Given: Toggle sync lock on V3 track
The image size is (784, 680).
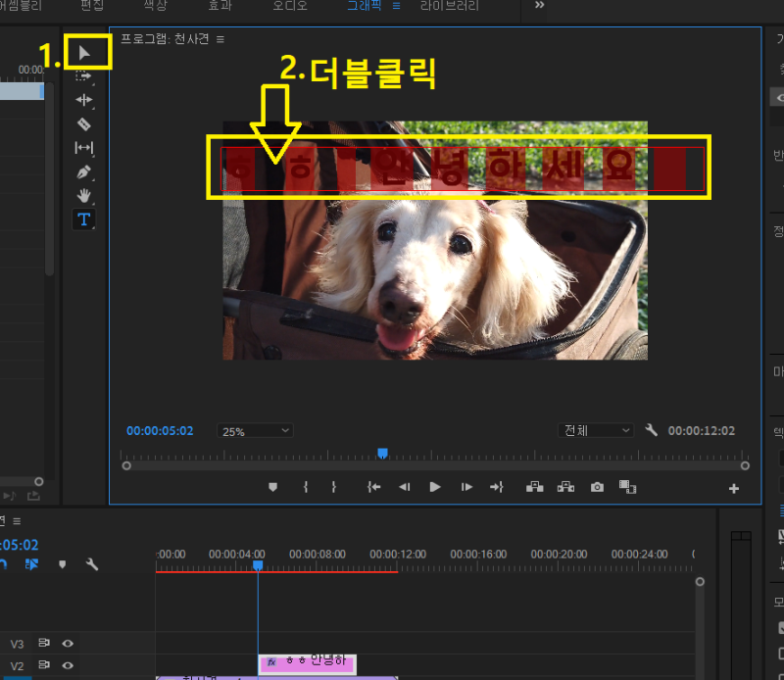Looking at the screenshot, I should [x=44, y=644].
